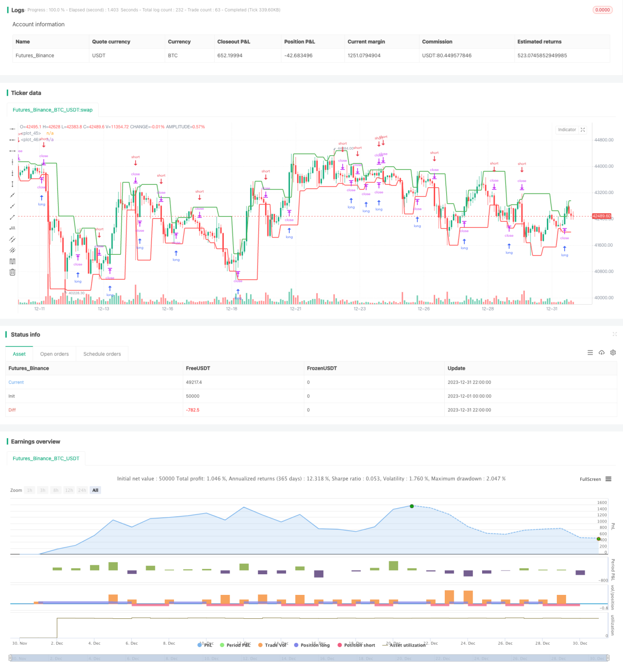Select the diagonal ray line drawing tool
This screenshot has height=672, width=623.
click(12, 206)
